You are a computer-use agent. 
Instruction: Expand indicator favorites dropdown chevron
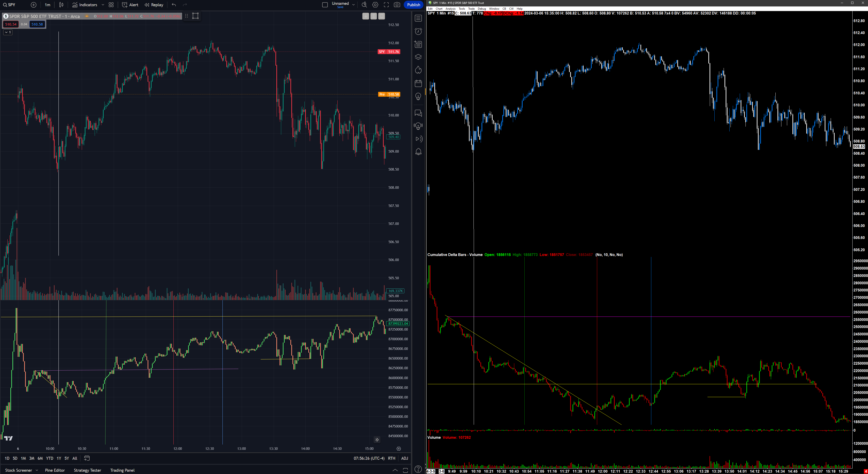click(103, 5)
